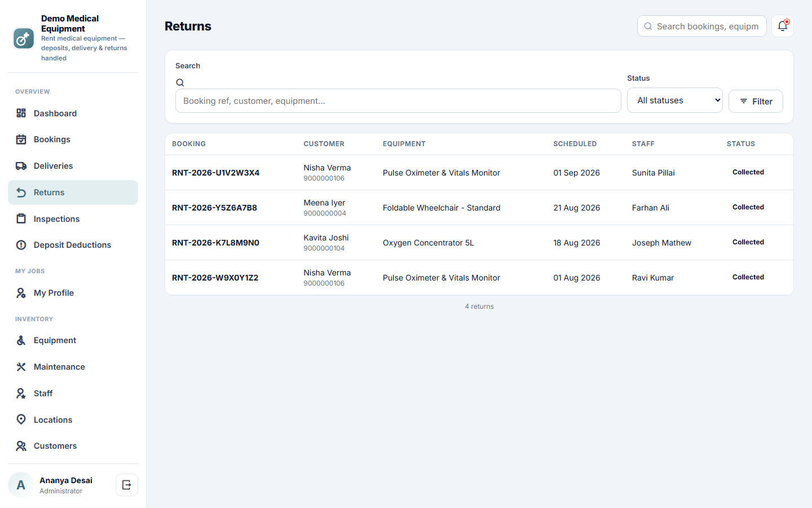The height and width of the screenshot is (508, 812).
Task: Click the Deliveries truck icon
Action: click(21, 166)
